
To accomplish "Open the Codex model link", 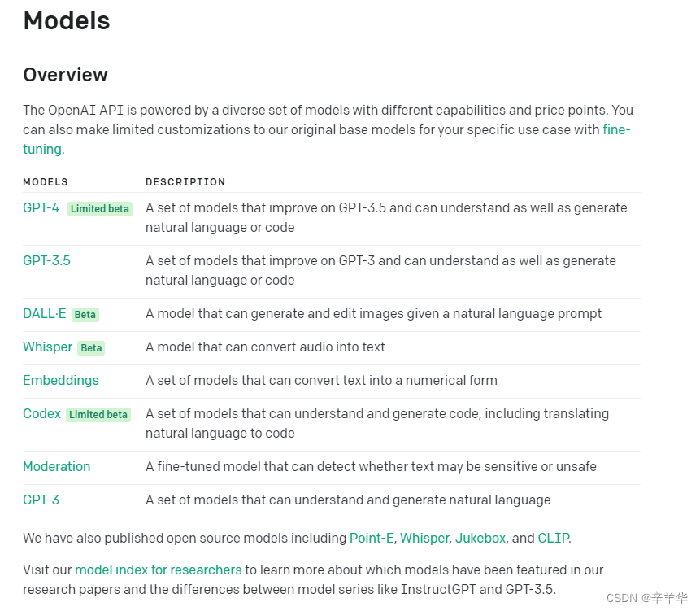I will tap(42, 414).
